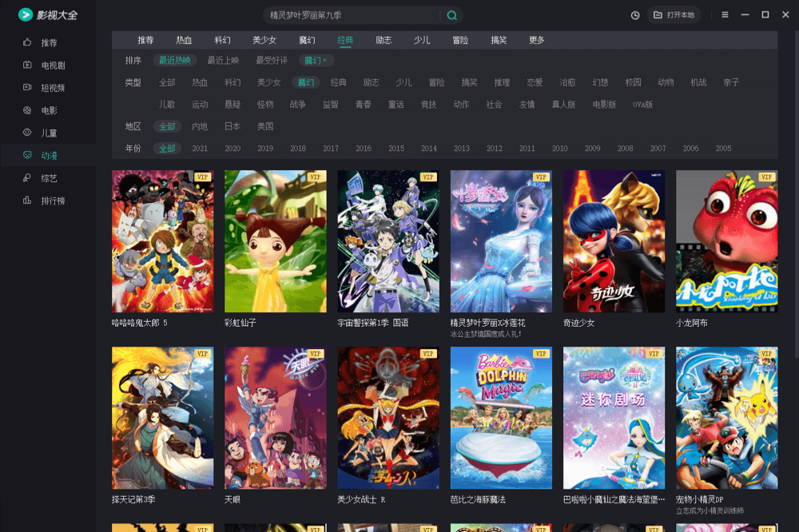Remove the 魔幻 filter tag
The height and width of the screenshot is (532, 799).
(325, 61)
